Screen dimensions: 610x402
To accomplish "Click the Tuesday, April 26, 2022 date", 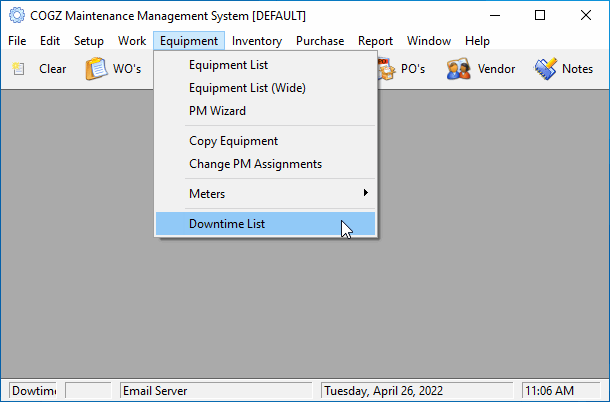I will [x=417, y=390].
